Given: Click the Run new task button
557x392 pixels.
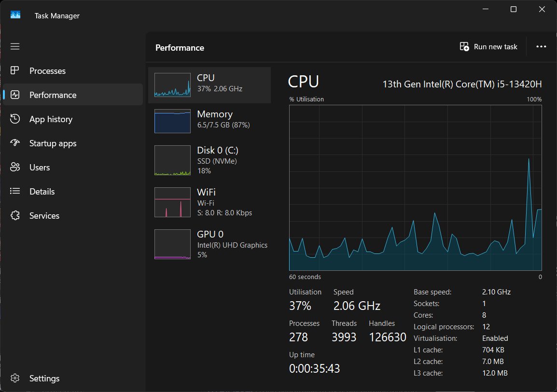Looking at the screenshot, I should click(x=488, y=47).
